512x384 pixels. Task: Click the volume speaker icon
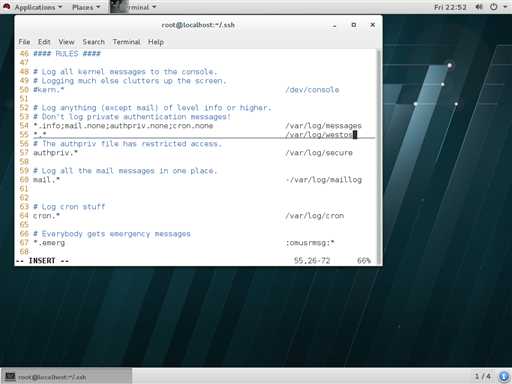479,7
